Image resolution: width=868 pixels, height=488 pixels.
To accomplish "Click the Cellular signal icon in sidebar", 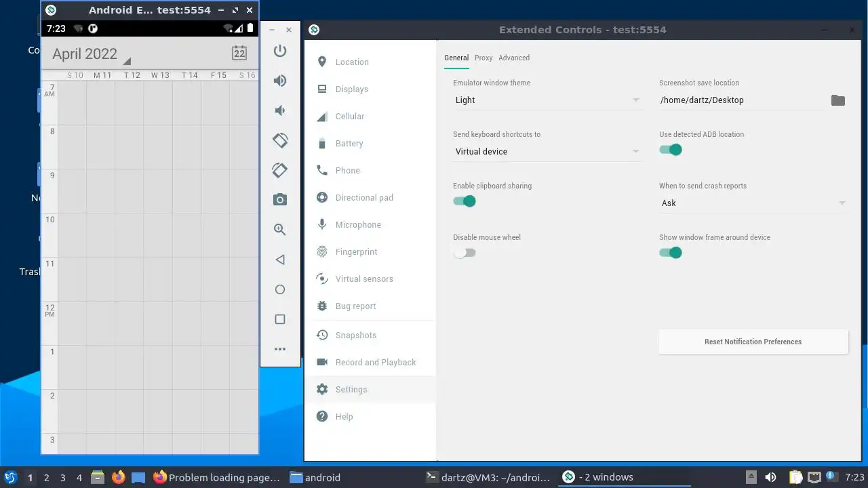I will [322, 116].
